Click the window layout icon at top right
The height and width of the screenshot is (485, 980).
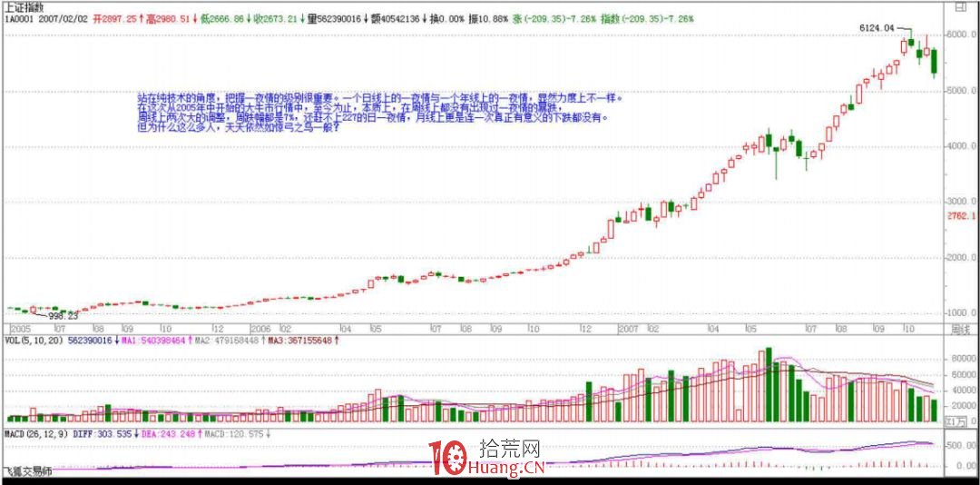coord(960,7)
